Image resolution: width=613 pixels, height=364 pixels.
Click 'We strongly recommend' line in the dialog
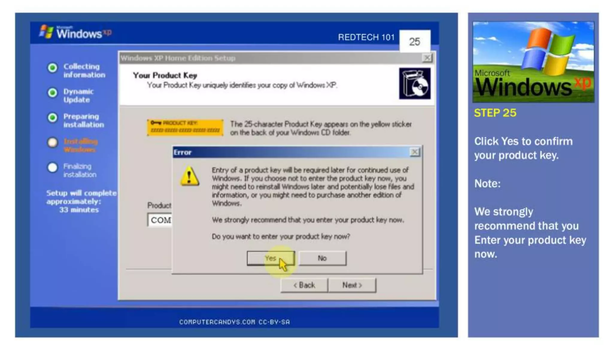pyautogui.click(x=308, y=220)
